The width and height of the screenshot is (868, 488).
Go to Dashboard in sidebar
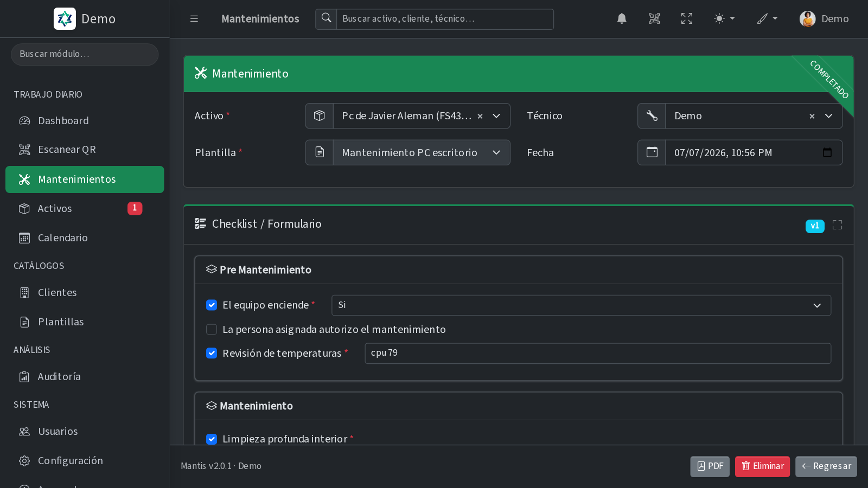click(x=85, y=120)
